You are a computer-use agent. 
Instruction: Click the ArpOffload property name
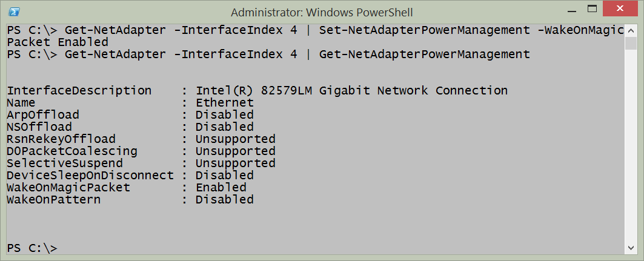point(43,115)
